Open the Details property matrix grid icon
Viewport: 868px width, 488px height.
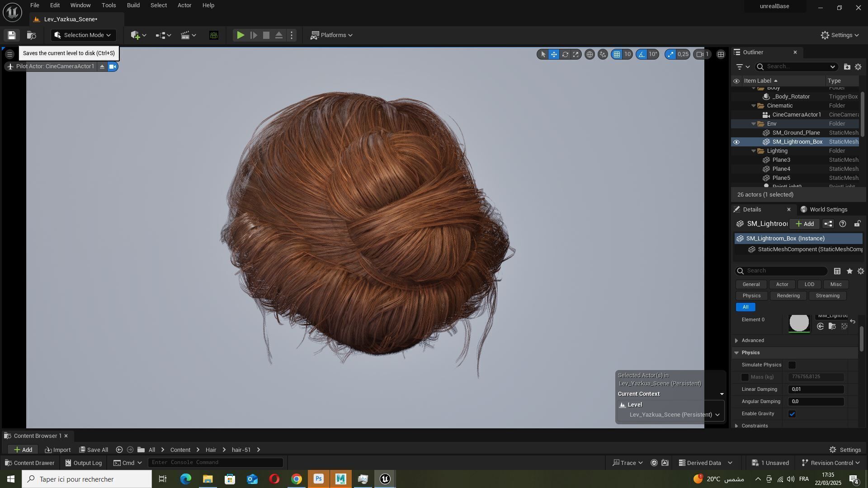(x=837, y=271)
